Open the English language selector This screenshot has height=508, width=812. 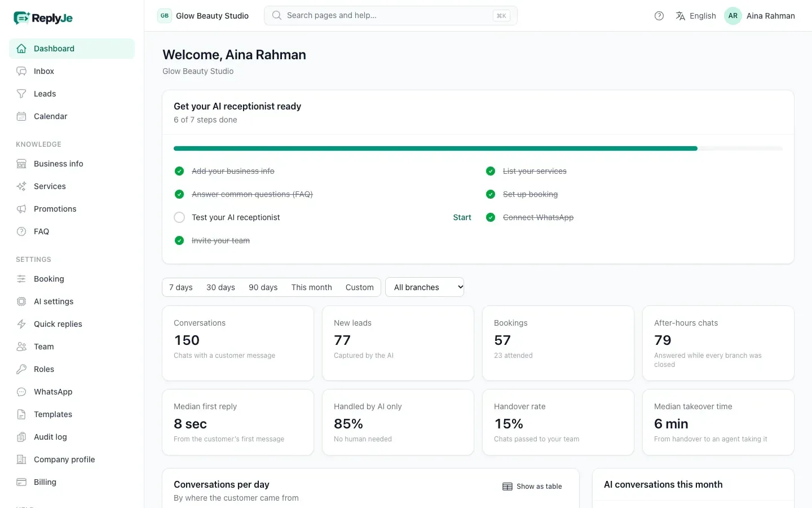(696, 16)
